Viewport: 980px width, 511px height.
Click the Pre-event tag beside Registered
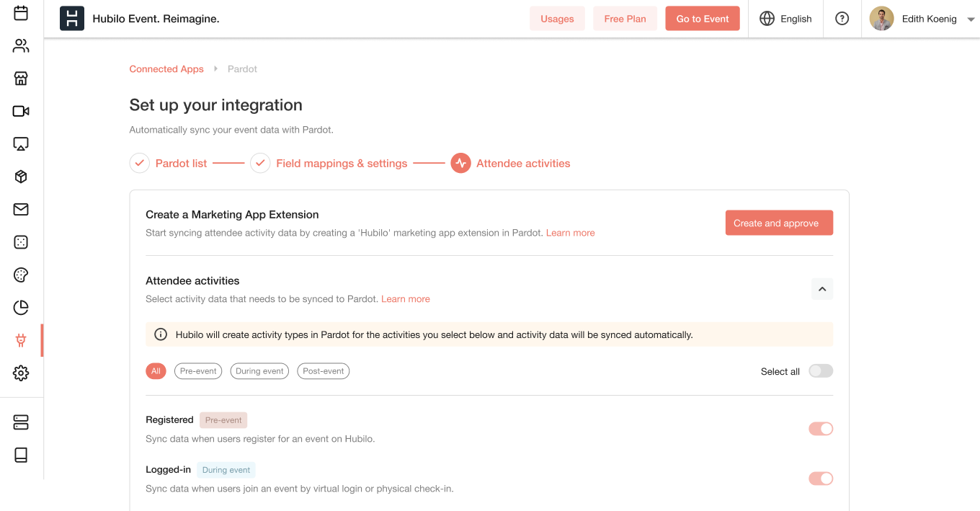[223, 420]
